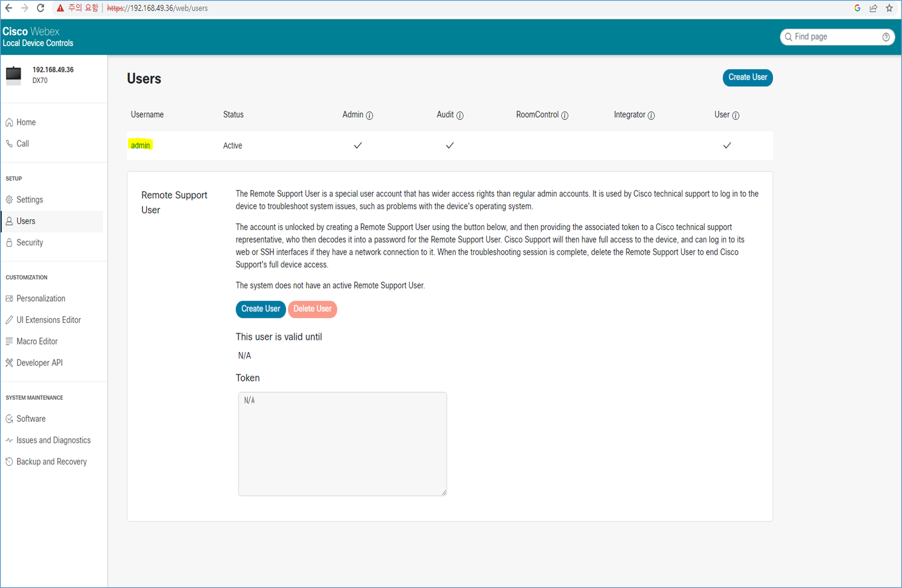The width and height of the screenshot is (902, 588).
Task: Click the RoomControl role info icon
Action: [x=565, y=116]
